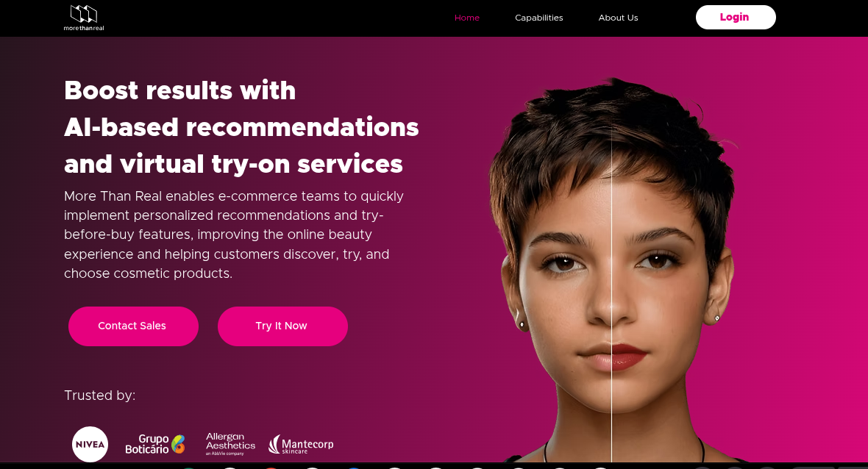This screenshot has width=868, height=469.
Task: Select the Allergan Aesthetics logo
Action: tap(230, 444)
